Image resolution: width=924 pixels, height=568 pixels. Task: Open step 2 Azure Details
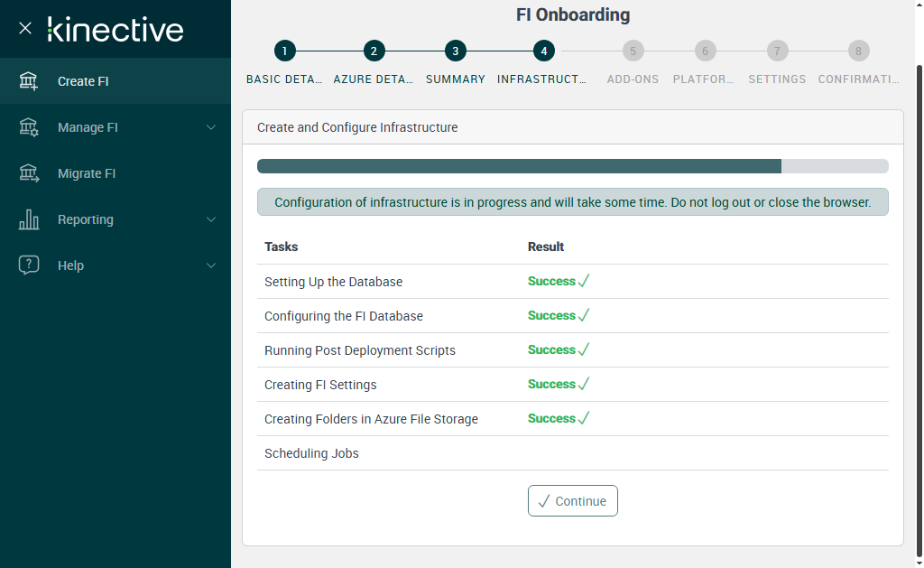pos(374,51)
